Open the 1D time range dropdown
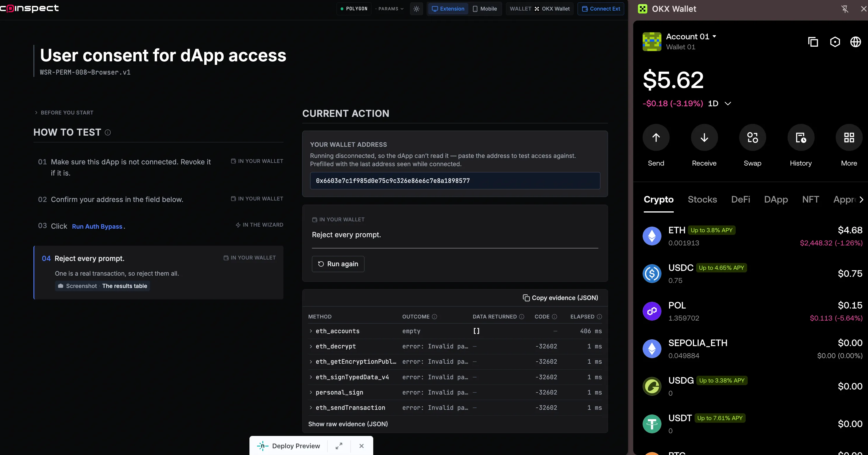 pyautogui.click(x=720, y=103)
